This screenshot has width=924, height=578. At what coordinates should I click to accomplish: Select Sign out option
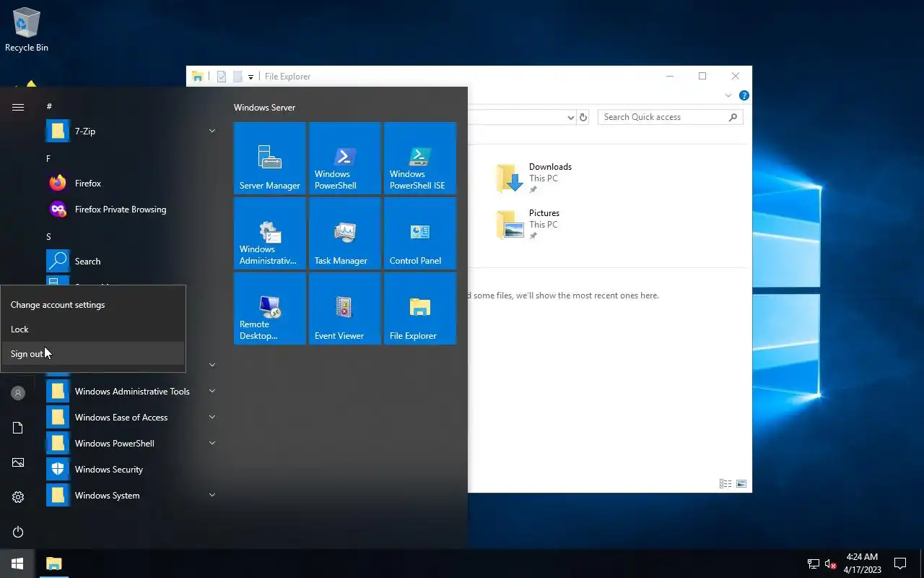click(x=93, y=354)
